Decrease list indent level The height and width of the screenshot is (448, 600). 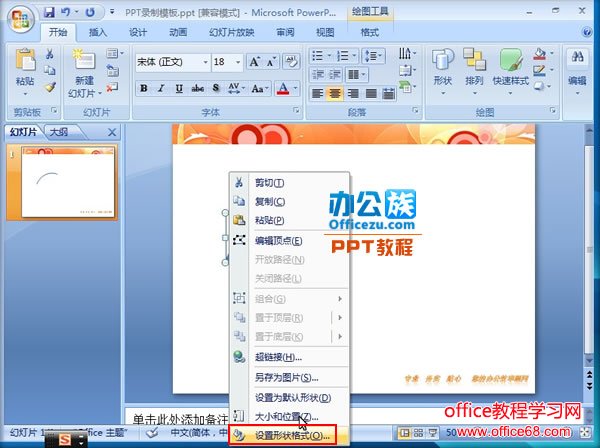tap(318, 74)
